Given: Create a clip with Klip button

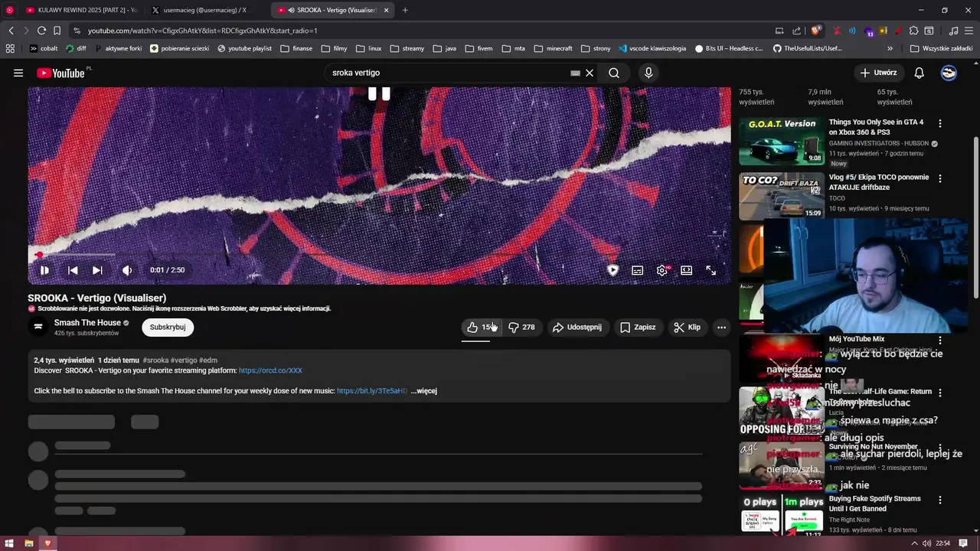Looking at the screenshot, I should [x=687, y=327].
